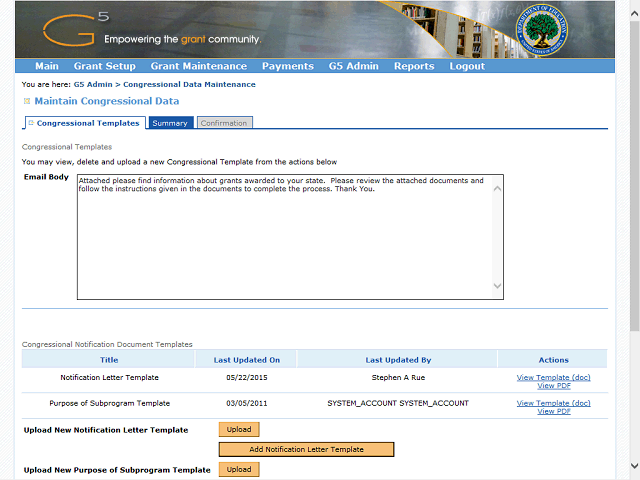Click the page scrollbar down arrow

click(x=634, y=465)
